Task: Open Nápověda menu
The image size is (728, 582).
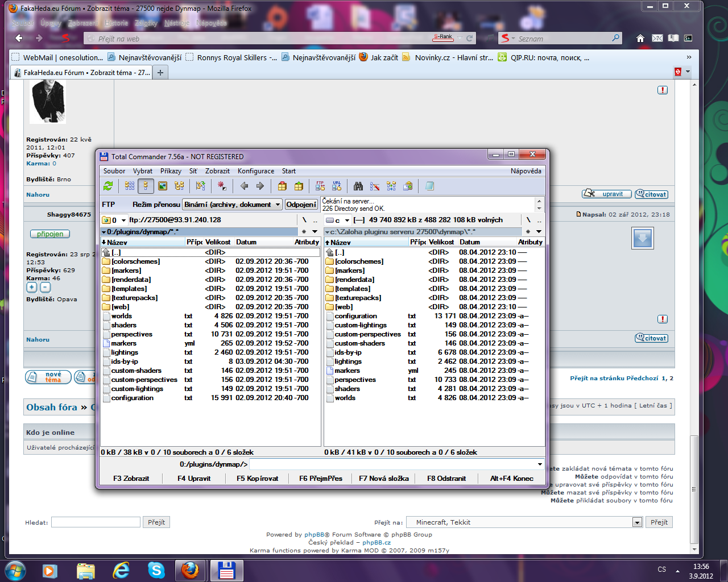Action: 526,171
